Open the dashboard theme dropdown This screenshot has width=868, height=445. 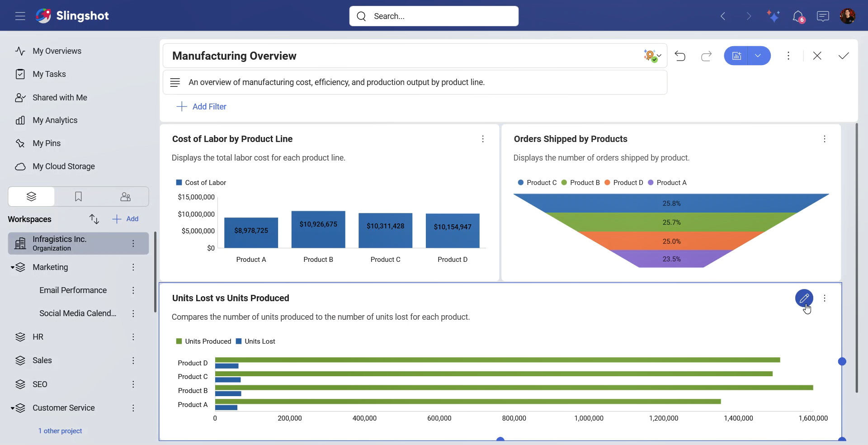click(652, 56)
